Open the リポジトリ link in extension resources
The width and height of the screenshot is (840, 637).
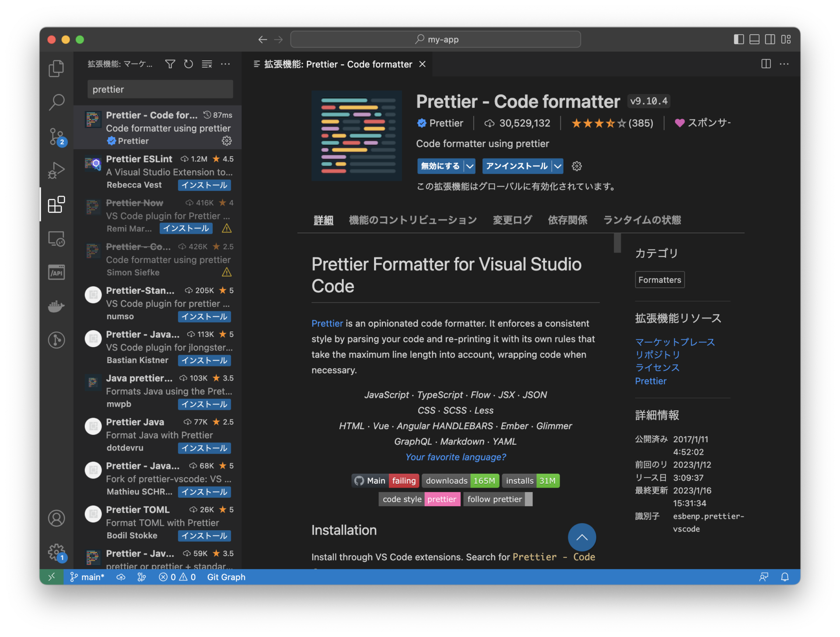pos(657,355)
